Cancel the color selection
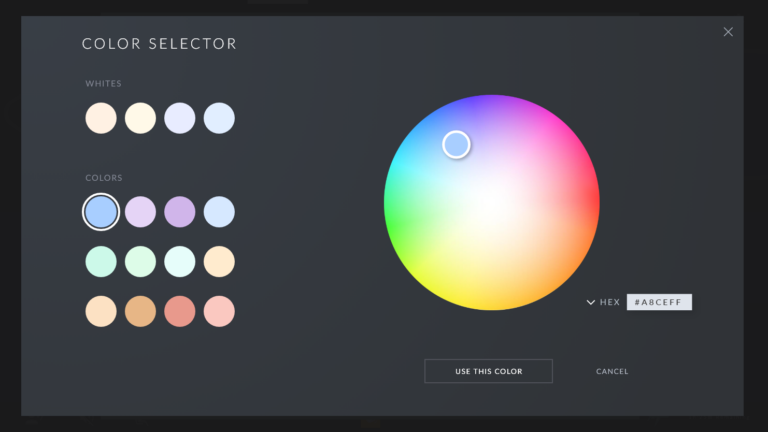This screenshot has height=432, width=768. coord(612,371)
